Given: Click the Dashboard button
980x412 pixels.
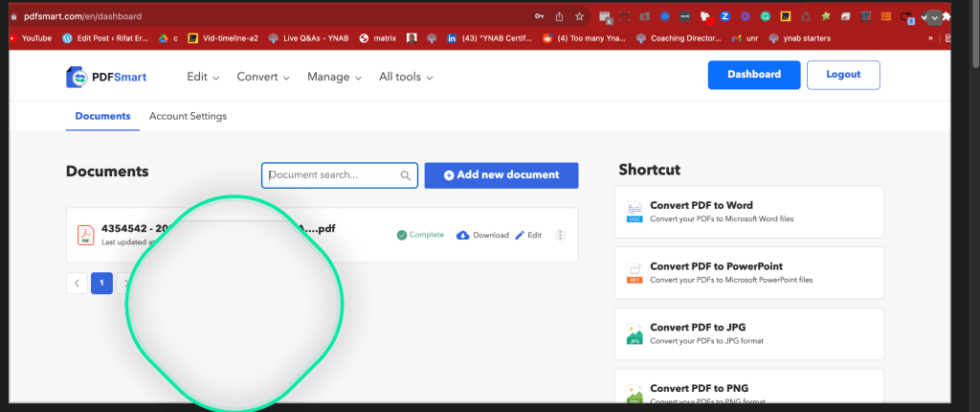Looking at the screenshot, I should [x=754, y=75].
